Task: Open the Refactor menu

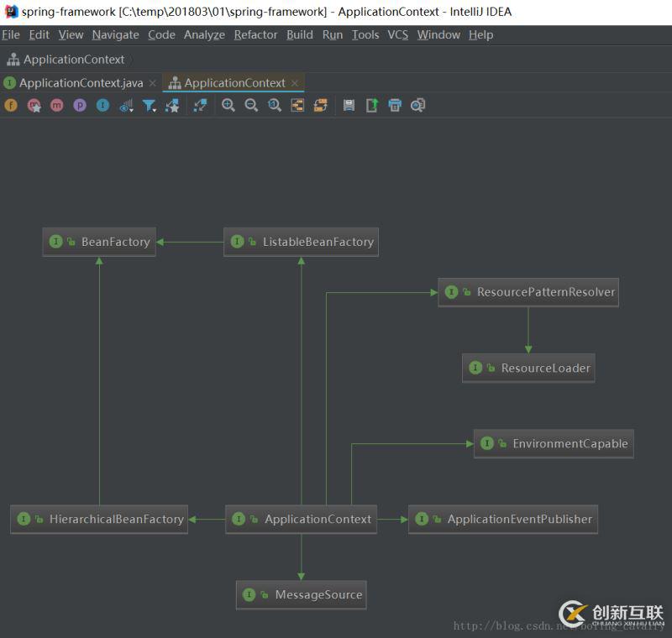Action: click(256, 34)
